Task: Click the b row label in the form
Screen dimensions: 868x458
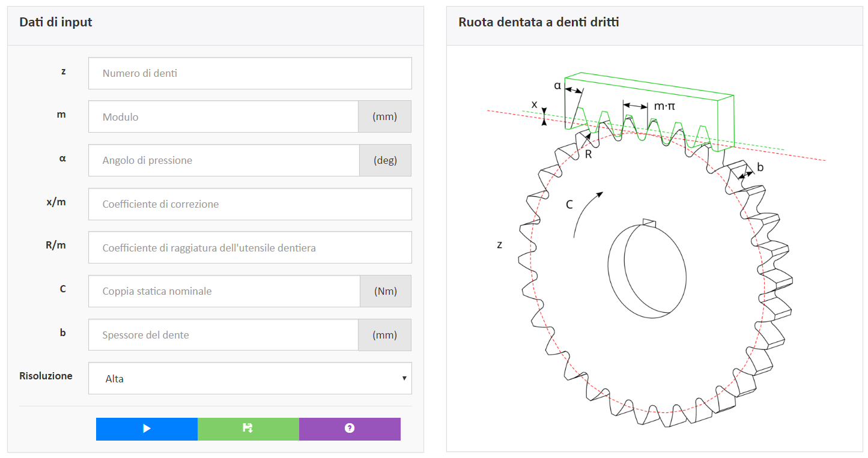Action: 63,332
